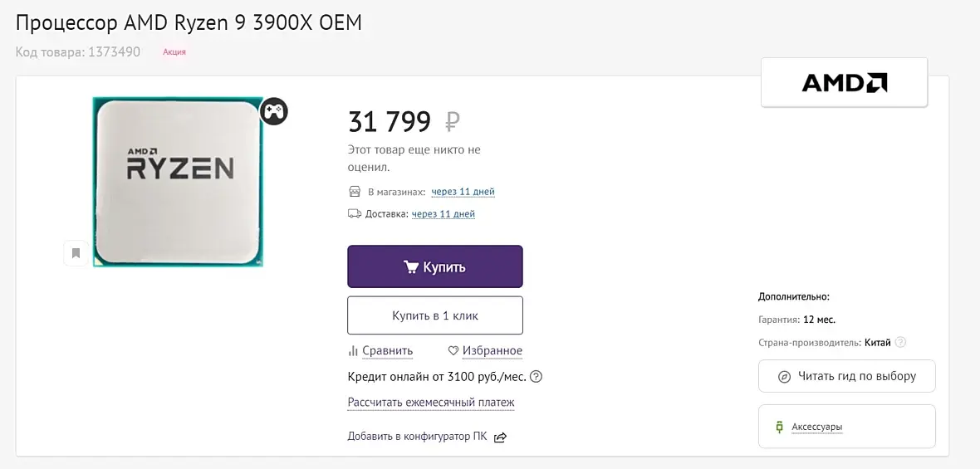980x469 pixels.
Task: Click the share arrow icon next to configurator link
Action: pos(500,437)
